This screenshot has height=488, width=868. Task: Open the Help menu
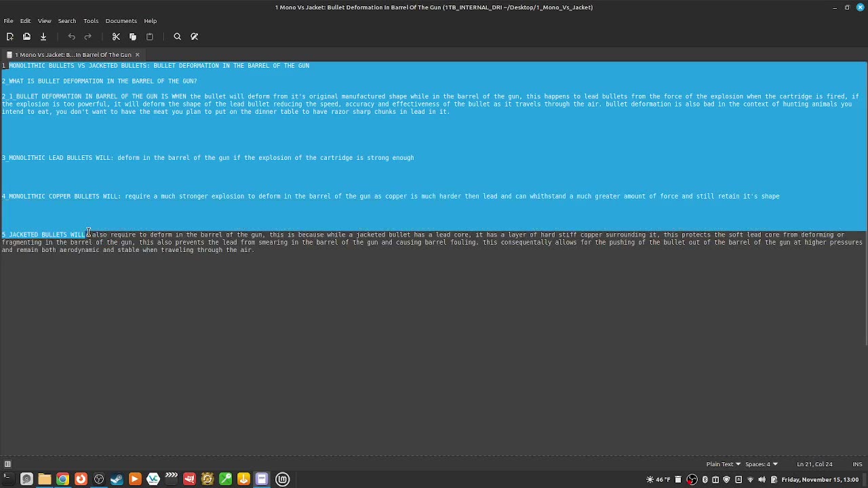tap(150, 21)
